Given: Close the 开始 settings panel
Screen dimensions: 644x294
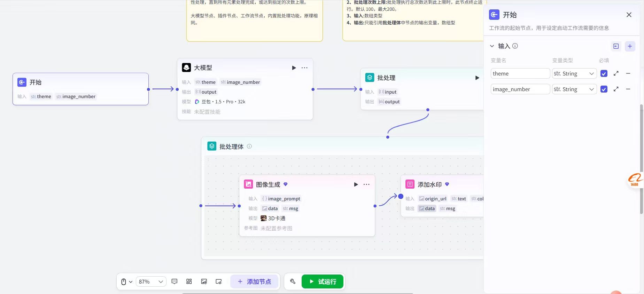Looking at the screenshot, I should [629, 15].
